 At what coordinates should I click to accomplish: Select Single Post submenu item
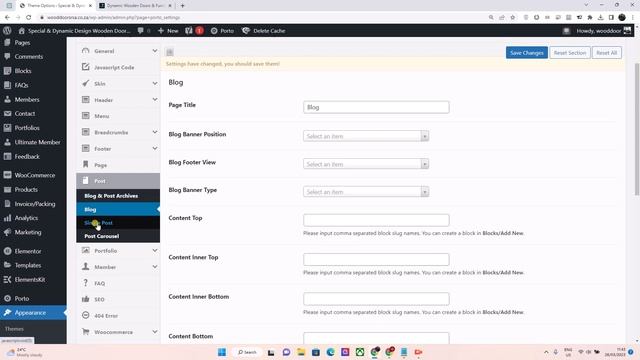click(118, 223)
